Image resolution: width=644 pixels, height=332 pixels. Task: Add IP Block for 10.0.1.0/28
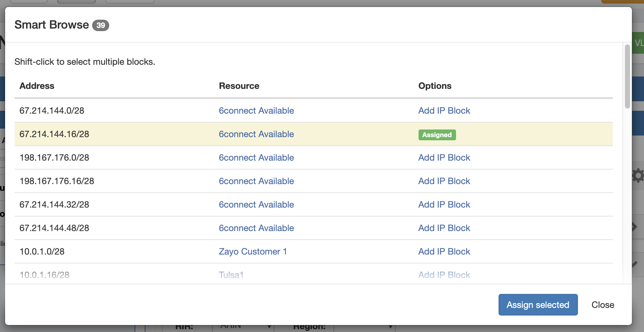point(444,251)
